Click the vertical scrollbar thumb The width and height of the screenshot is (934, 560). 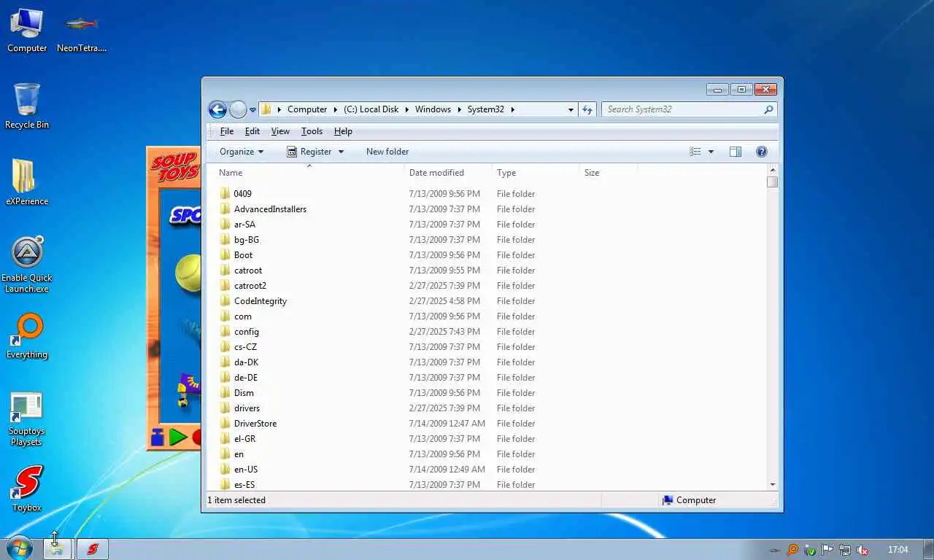[x=773, y=182]
